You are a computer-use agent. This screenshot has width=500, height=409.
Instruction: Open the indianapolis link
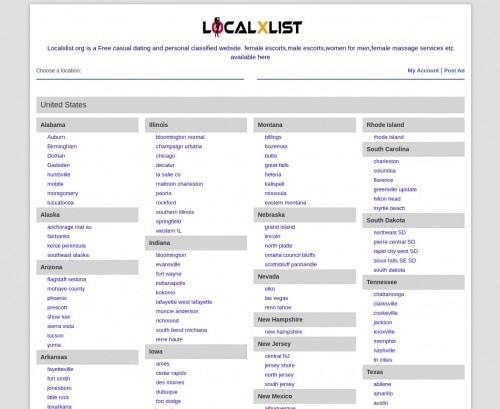point(170,283)
